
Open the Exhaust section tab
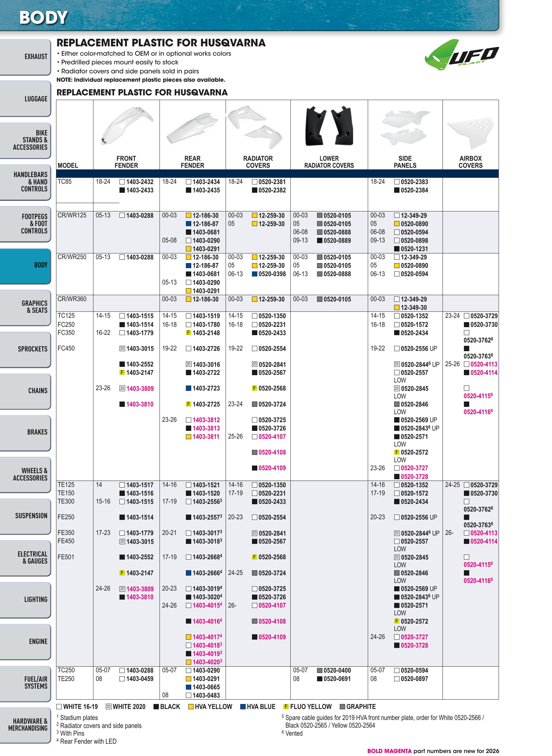click(x=25, y=57)
